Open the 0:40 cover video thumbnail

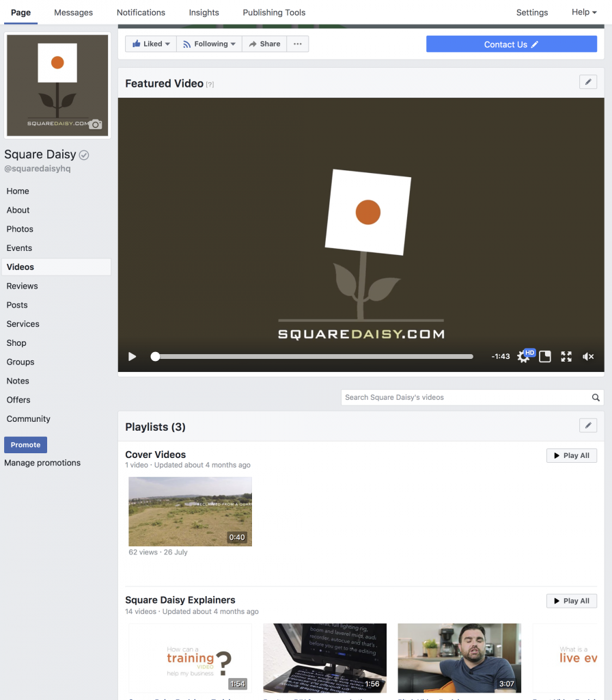(x=190, y=511)
